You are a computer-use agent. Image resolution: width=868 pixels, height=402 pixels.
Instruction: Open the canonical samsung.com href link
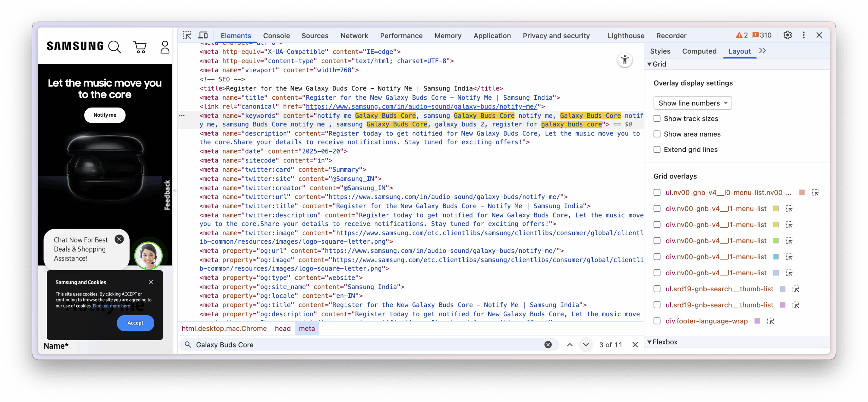click(421, 106)
